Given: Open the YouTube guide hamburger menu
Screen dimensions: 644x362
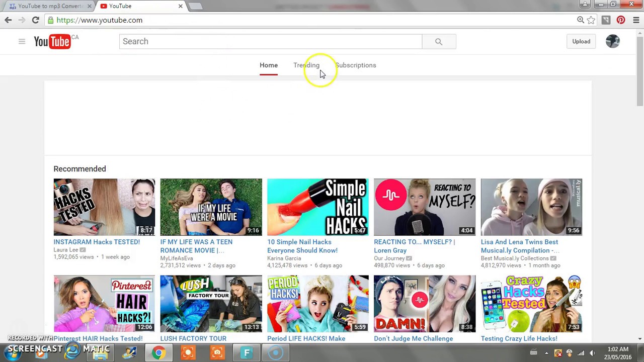Looking at the screenshot, I should pyautogui.click(x=22, y=41).
